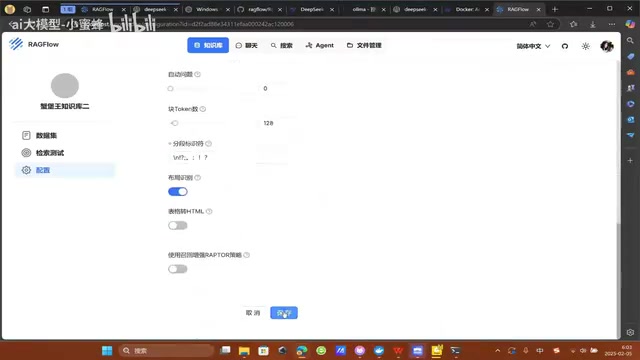Toggle the light/dark theme sun icon
The width and height of the screenshot is (640, 360).
pyautogui.click(x=586, y=46)
